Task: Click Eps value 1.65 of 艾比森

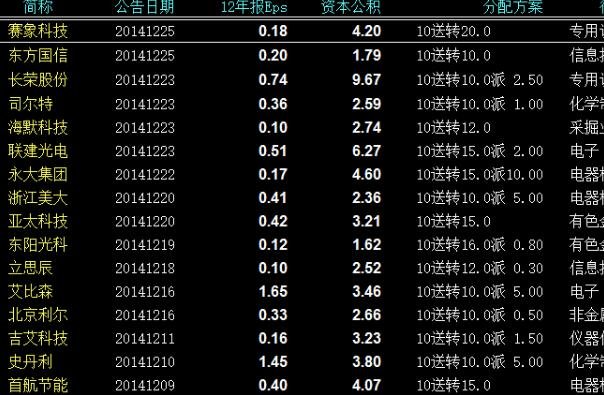Action: tap(273, 291)
